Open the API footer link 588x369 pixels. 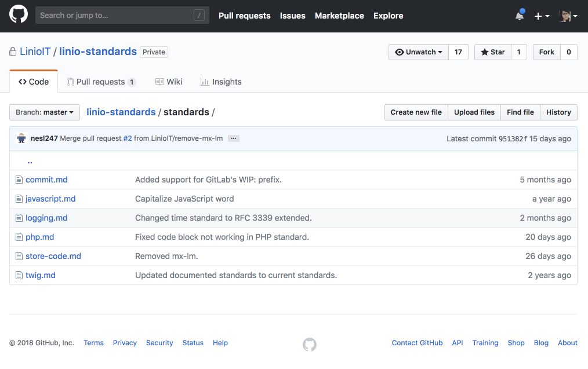pyautogui.click(x=458, y=343)
